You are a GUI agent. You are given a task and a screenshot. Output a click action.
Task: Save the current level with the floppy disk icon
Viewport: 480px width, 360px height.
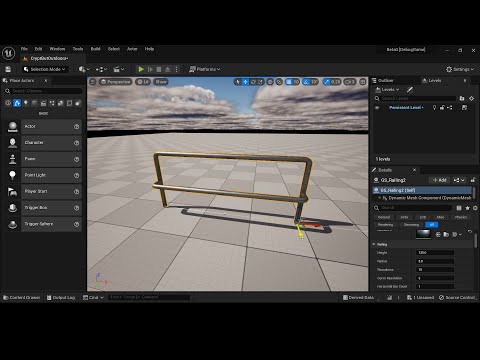[x=8, y=69]
